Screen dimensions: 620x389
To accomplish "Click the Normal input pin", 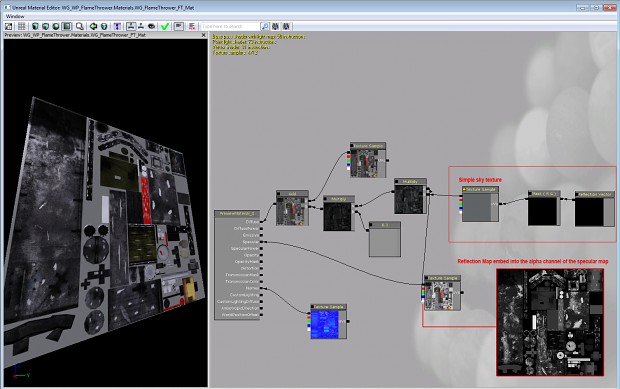I will [261, 288].
